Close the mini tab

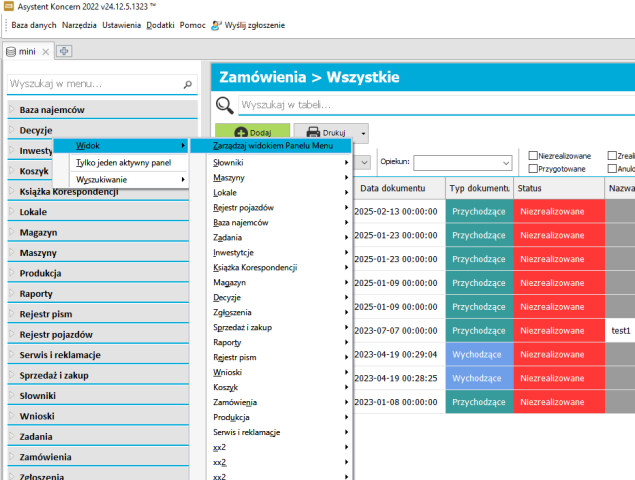click(46, 51)
